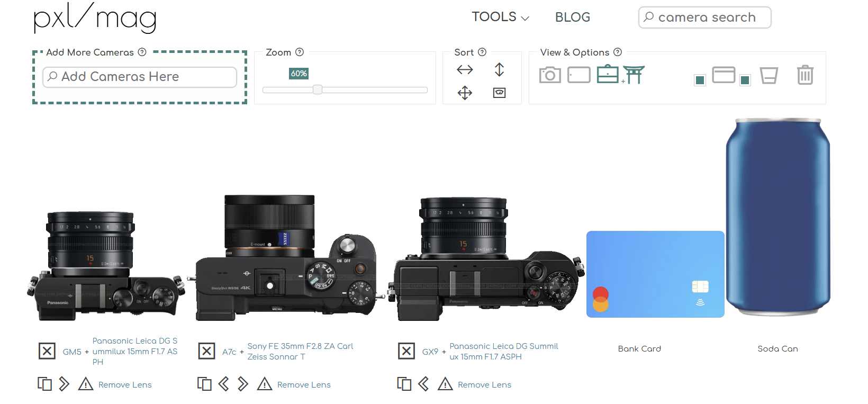Remove Lens from the GX9
Viewport: 868px width, 404px height.
pyautogui.click(x=484, y=385)
